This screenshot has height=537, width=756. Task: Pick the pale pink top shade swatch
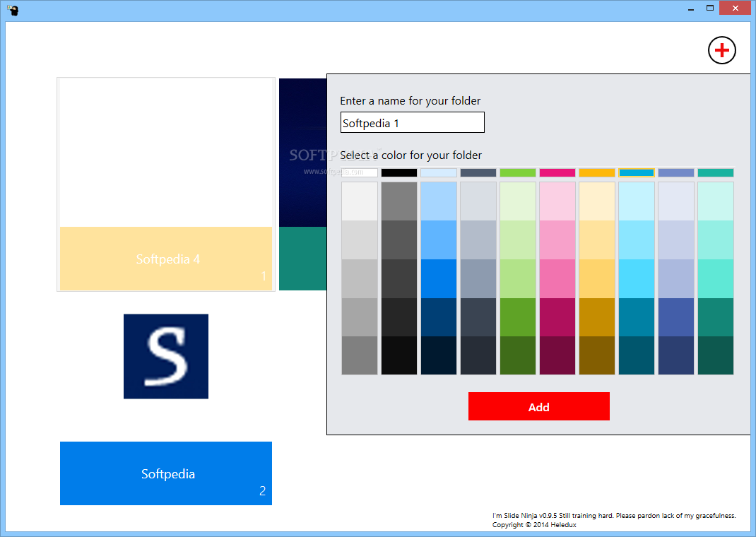click(557, 201)
